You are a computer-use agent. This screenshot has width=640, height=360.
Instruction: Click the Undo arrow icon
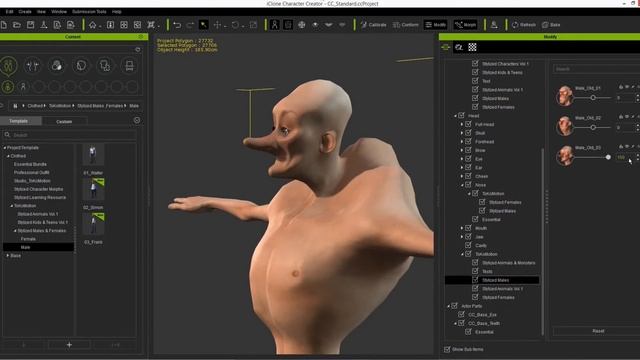pyautogui.click(x=177, y=25)
